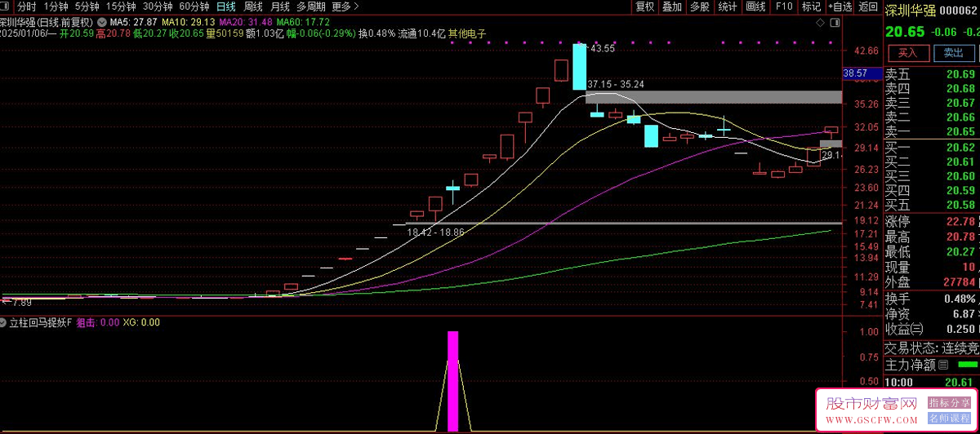Click the magenta signal bar in indicator panel
The width and height of the screenshot is (980, 434).
pos(452,381)
